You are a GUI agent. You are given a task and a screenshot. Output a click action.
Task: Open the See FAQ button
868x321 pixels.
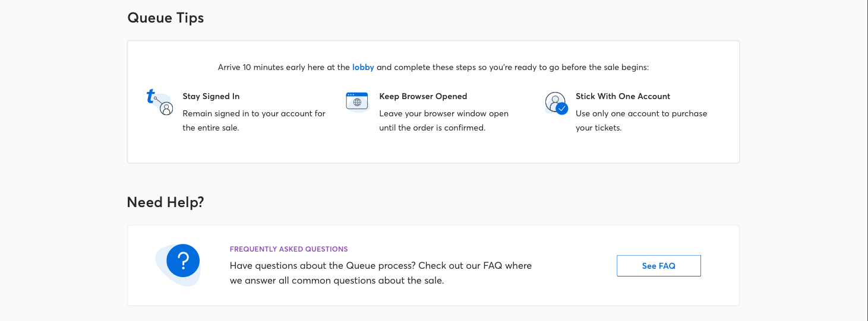(659, 266)
